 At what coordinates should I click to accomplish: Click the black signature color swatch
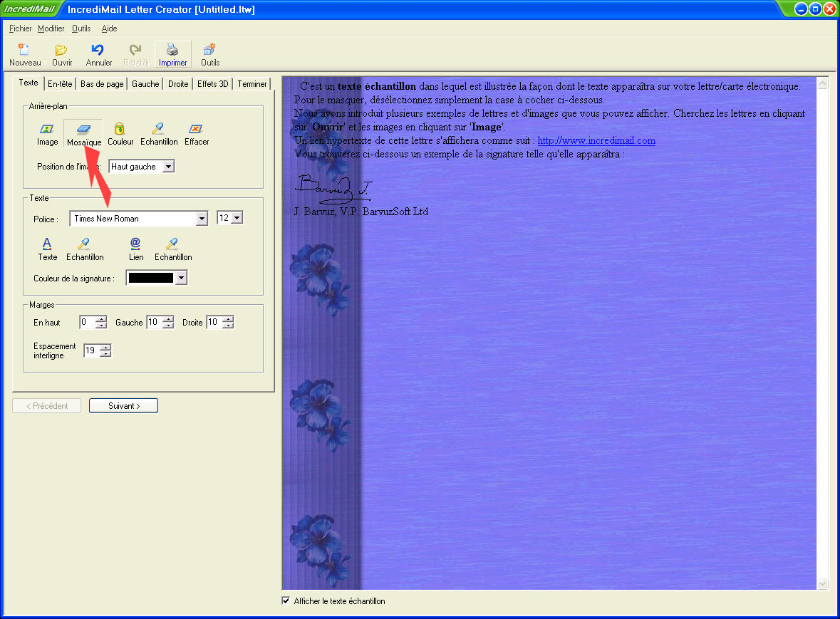150,278
